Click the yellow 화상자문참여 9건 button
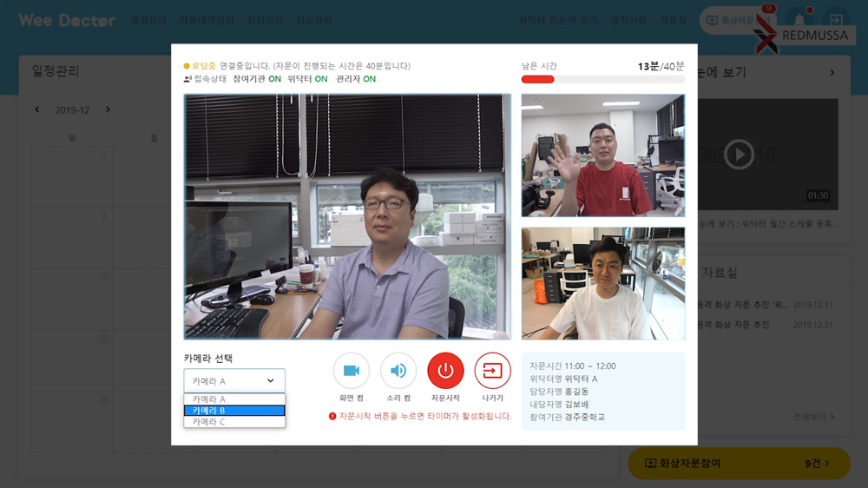The width and height of the screenshot is (868, 488). click(x=739, y=463)
